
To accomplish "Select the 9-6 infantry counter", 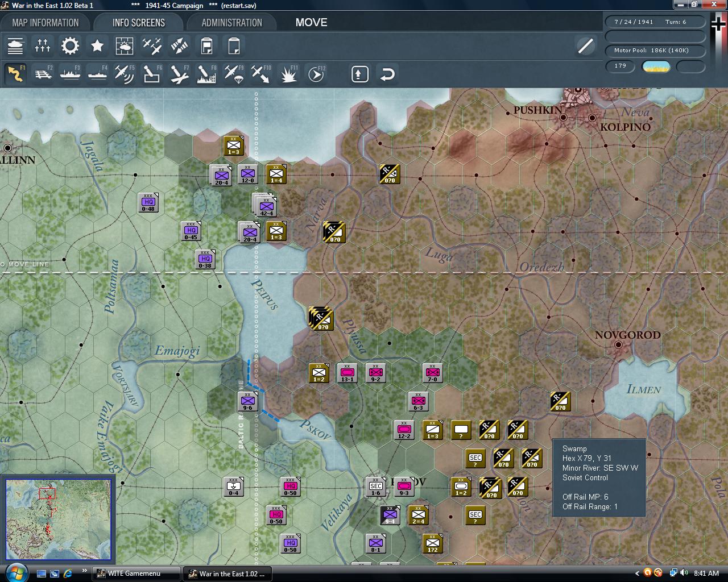I will pos(247,401).
